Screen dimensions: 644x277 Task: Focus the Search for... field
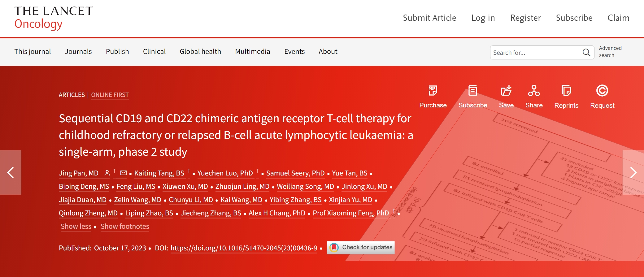point(535,52)
